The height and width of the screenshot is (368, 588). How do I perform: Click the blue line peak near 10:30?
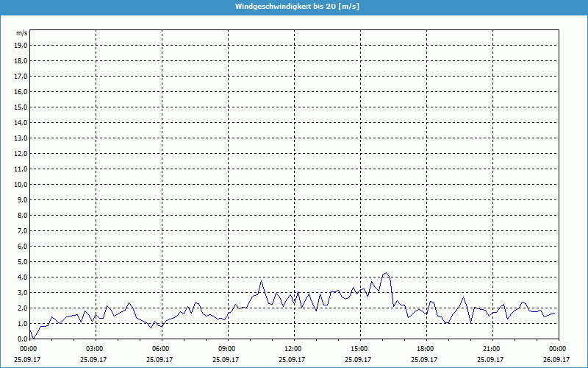coord(261,281)
